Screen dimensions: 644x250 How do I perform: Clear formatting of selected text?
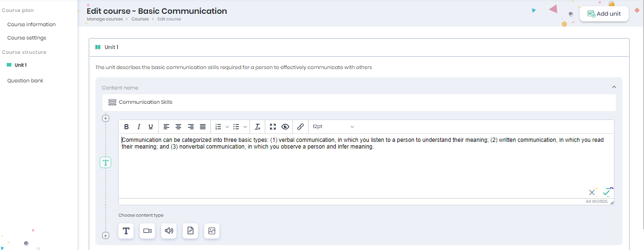(258, 127)
